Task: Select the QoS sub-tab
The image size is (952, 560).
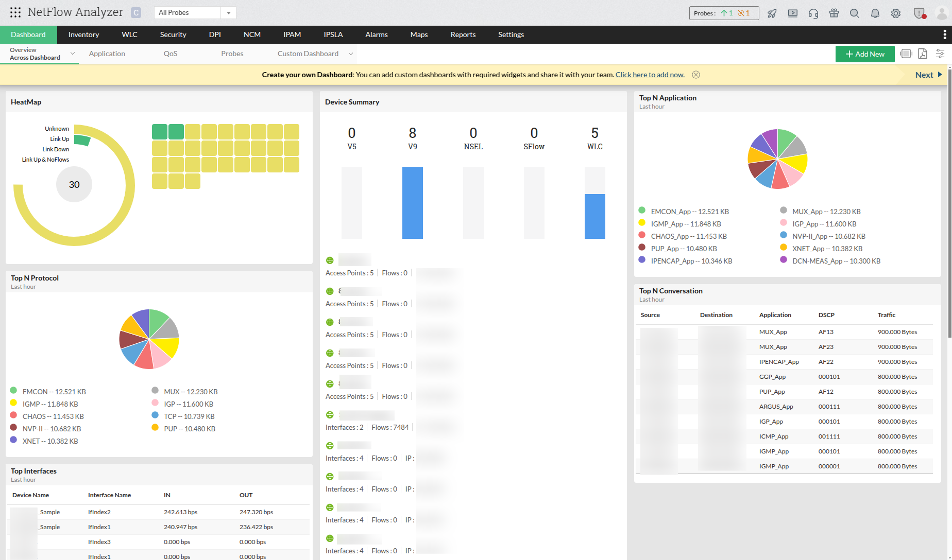Action: point(171,54)
